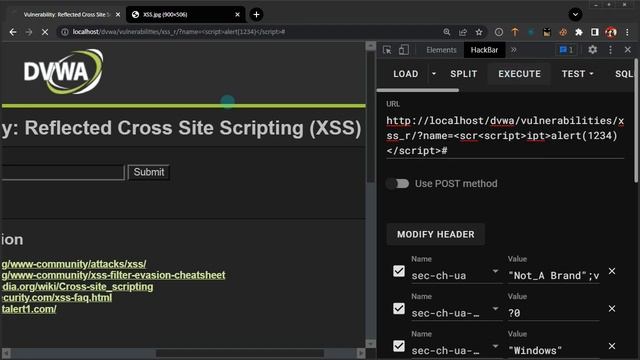Open the TEST dropdown menu
Screen dimensions: 640x360
577,74
